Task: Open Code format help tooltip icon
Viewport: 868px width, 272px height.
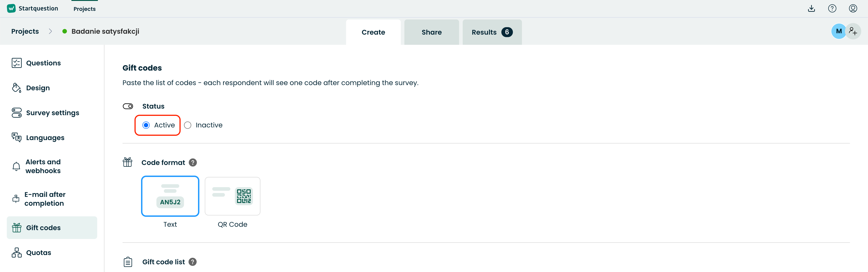Action: (193, 163)
